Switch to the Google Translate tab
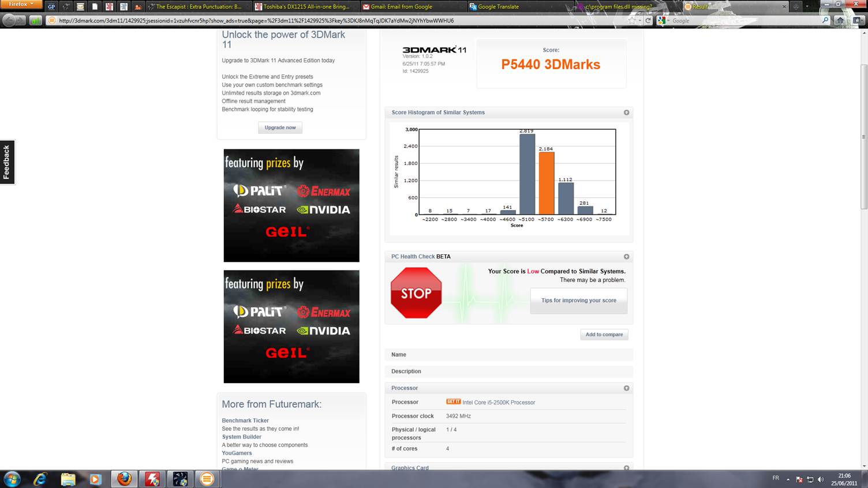Image resolution: width=868 pixels, height=488 pixels. click(x=520, y=7)
